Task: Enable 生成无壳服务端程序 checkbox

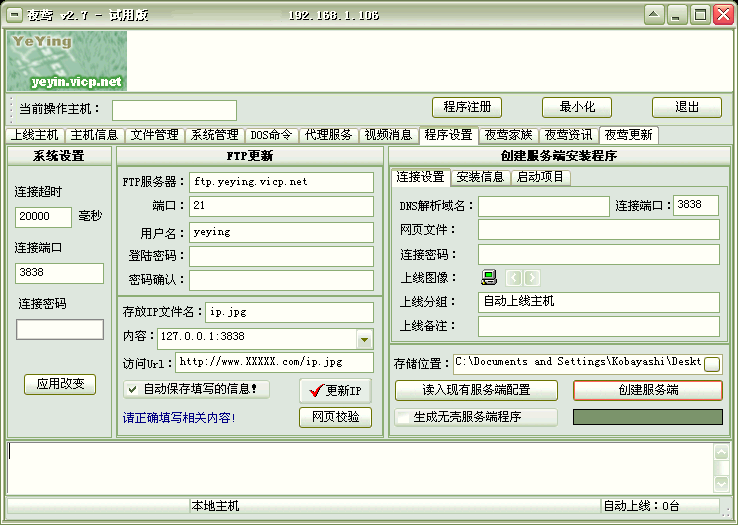Action: pyautogui.click(x=403, y=417)
